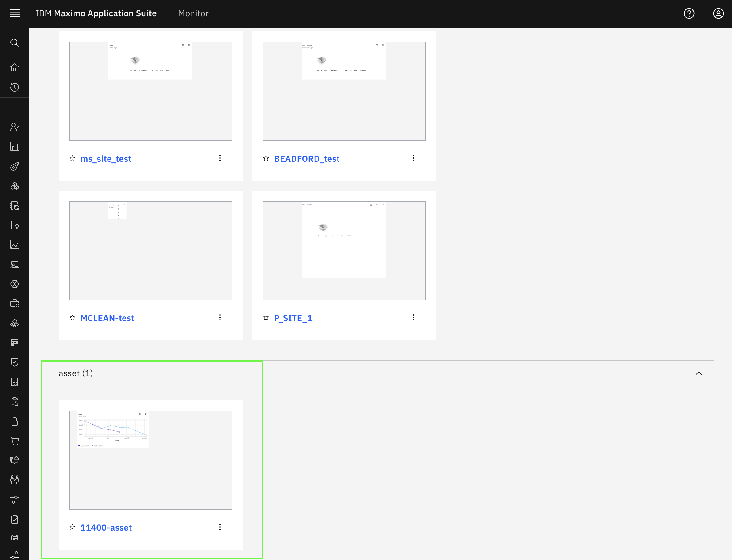The height and width of the screenshot is (560, 732).
Task: Favorite the ms_site_test dashboard star
Action: click(72, 158)
